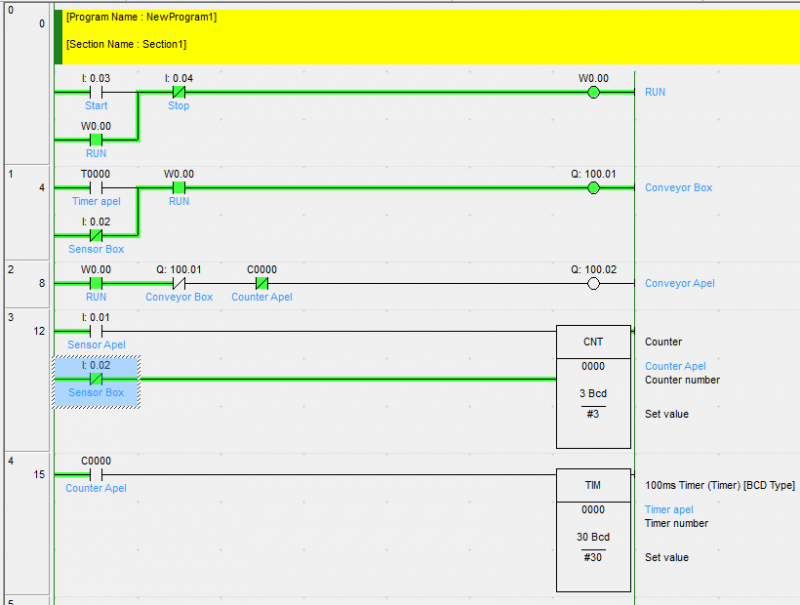This screenshot has height=605, width=800.
Task: Select the W0.00 RUN output coil
Action: [593, 92]
